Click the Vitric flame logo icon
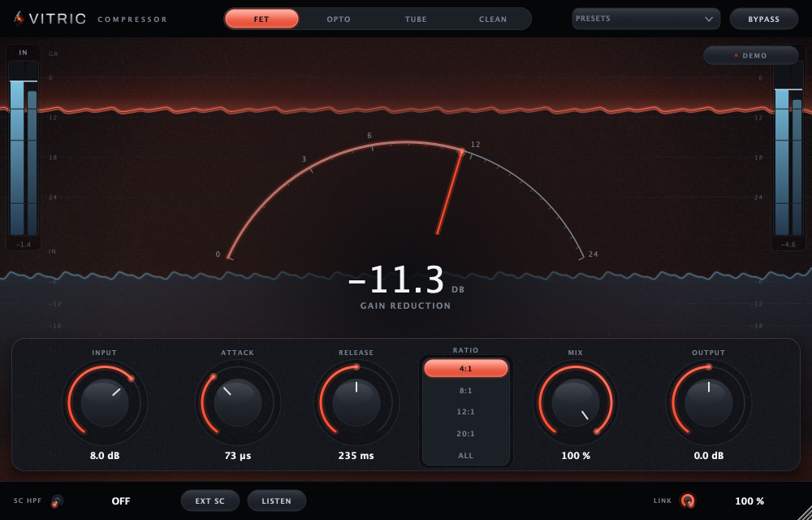The image size is (812, 520). (19, 19)
